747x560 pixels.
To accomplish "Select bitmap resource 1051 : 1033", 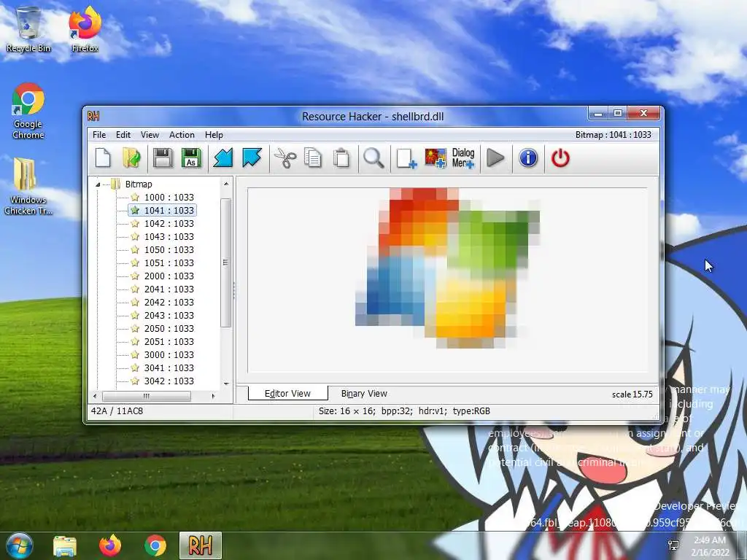I will pos(169,262).
